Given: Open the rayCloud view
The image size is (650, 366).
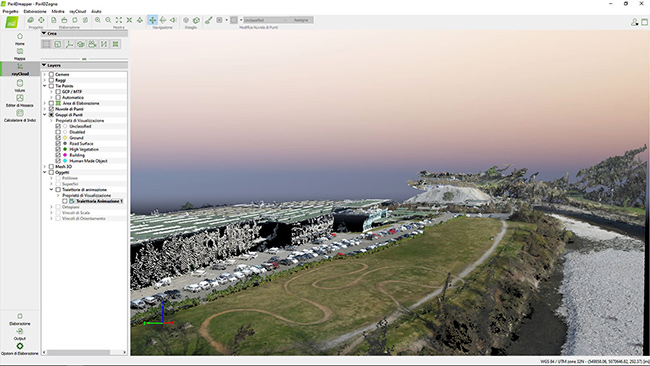Looking at the screenshot, I should (x=19, y=69).
